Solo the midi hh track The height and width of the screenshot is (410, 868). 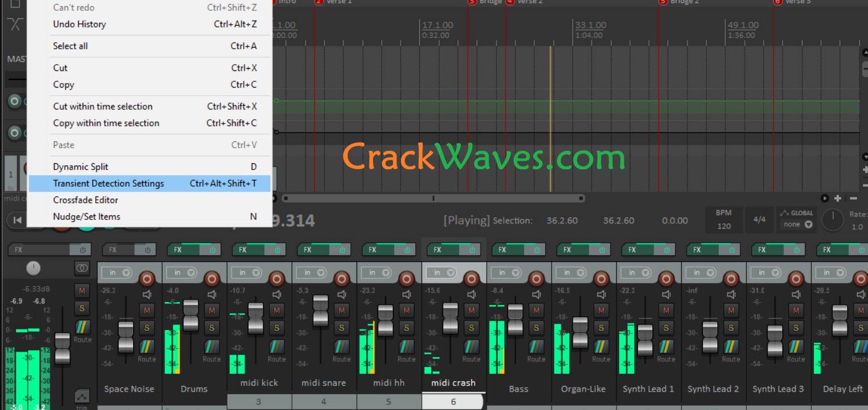tap(406, 328)
